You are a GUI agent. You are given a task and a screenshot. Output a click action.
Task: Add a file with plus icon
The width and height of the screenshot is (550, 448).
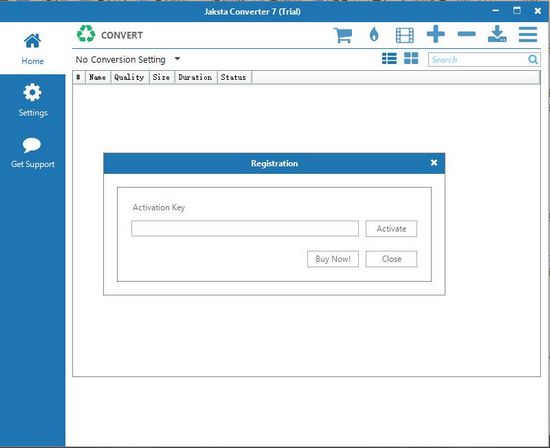pyautogui.click(x=436, y=34)
